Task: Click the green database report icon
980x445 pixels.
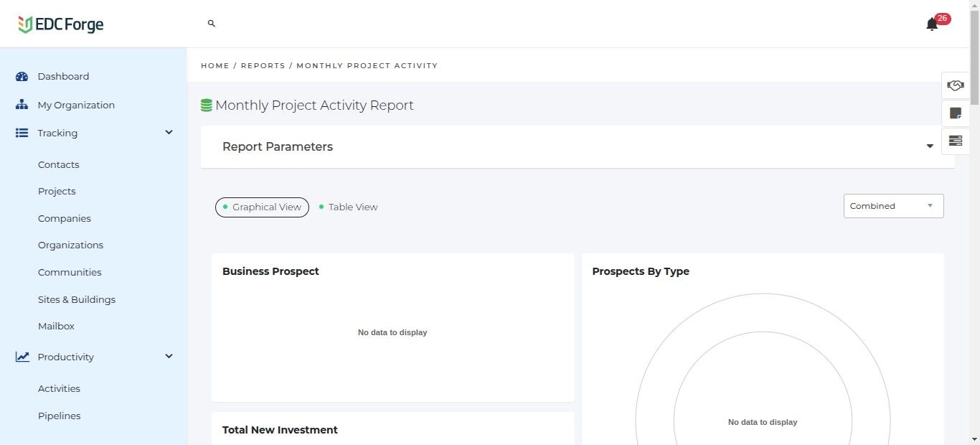Action: coord(207,106)
